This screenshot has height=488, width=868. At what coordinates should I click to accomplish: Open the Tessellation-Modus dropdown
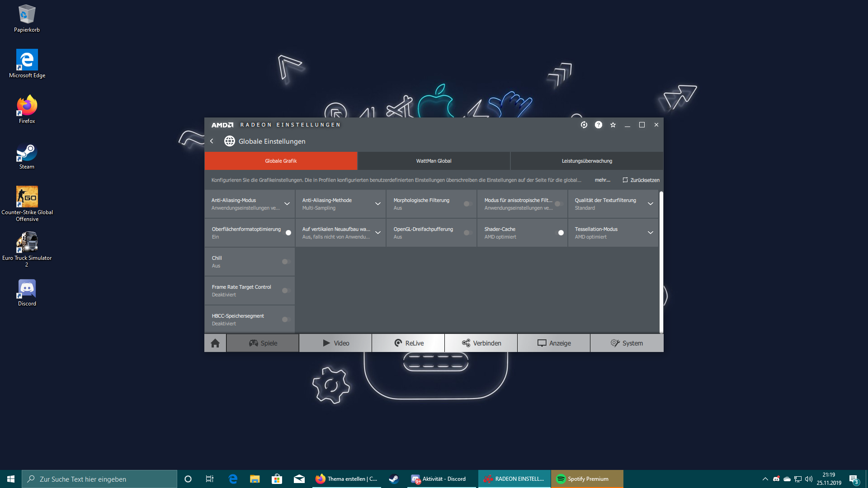[x=651, y=233]
